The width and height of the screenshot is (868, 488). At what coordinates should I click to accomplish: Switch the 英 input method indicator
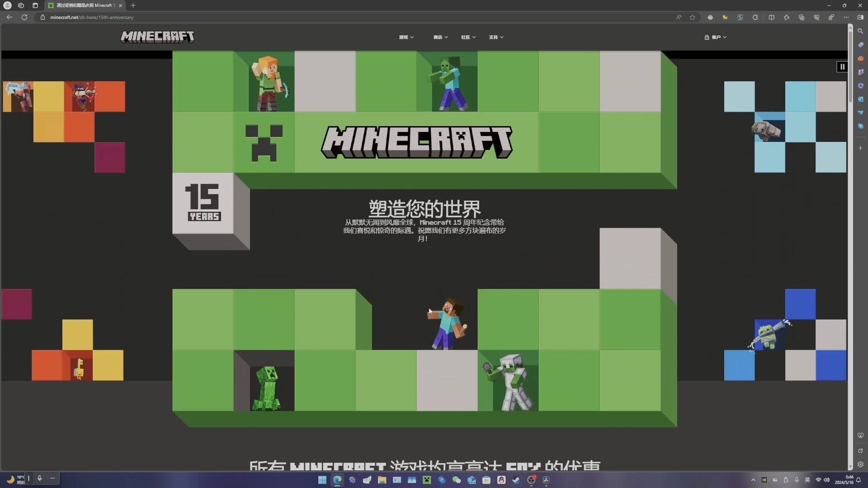coord(807,480)
